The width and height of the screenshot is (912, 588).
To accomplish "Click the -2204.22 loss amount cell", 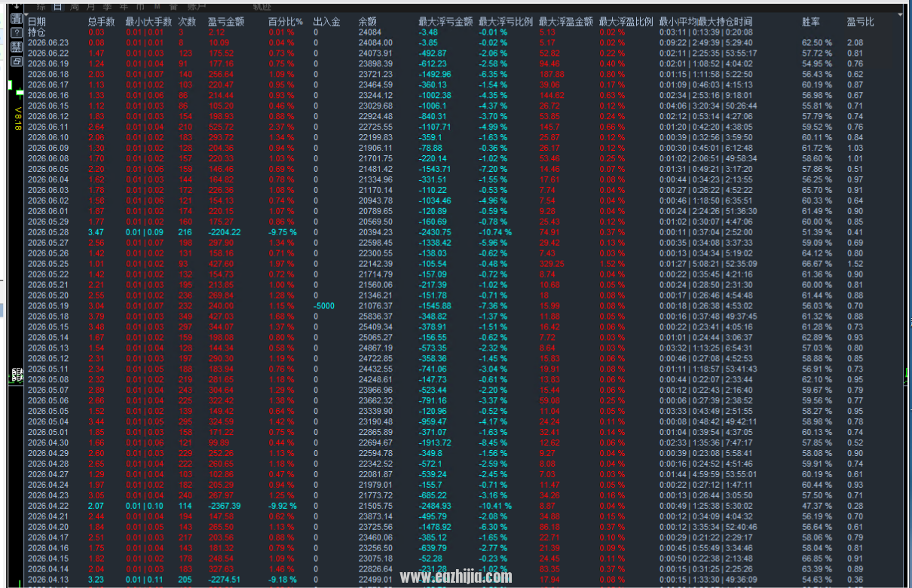I will pos(225,232).
